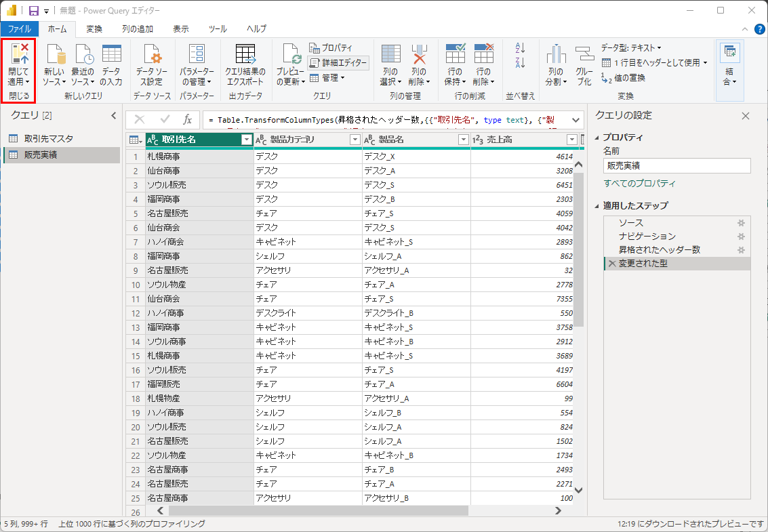Screen dimensions: 768x532
Task: Open 製品名 column filter dropdown
Action: tap(464, 140)
